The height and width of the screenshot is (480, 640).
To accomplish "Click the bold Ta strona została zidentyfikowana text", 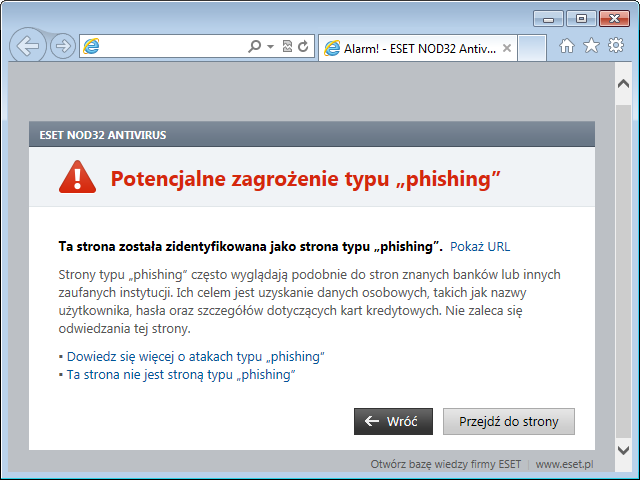I will tap(251, 247).
